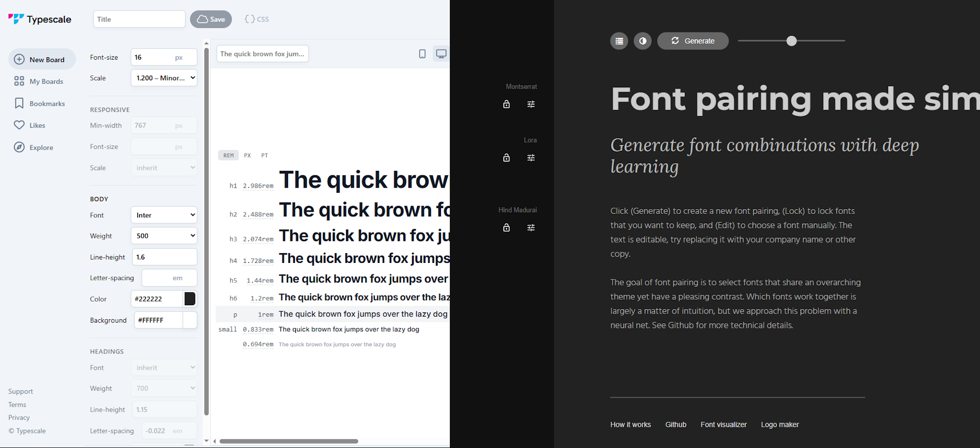Switch to mobile preview icon

(422, 54)
